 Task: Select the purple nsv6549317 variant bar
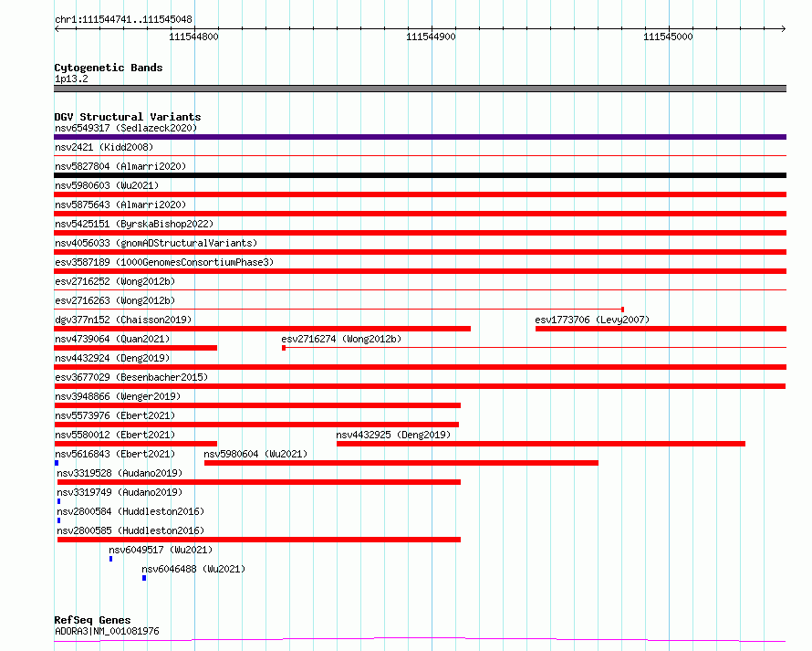[420, 137]
